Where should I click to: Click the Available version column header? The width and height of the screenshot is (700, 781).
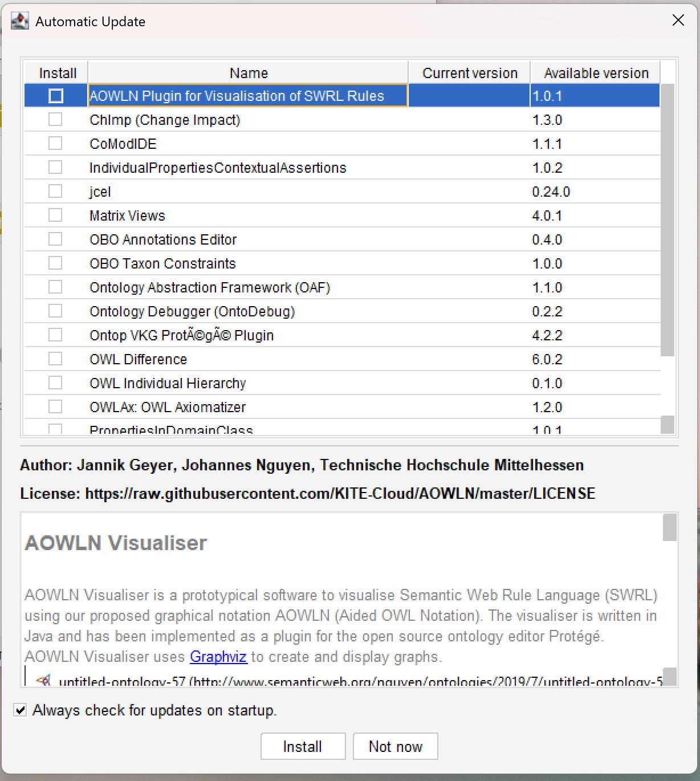(596, 73)
